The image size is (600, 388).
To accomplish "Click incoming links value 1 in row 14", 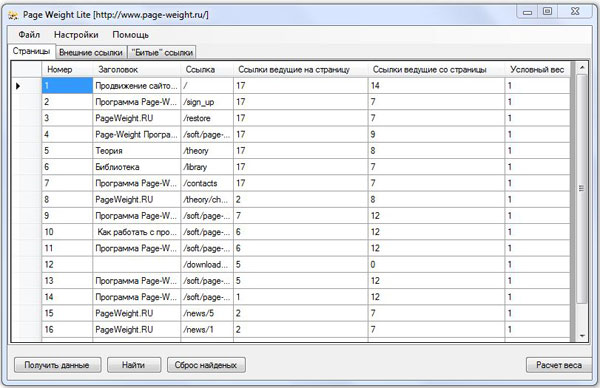I will coord(300,297).
